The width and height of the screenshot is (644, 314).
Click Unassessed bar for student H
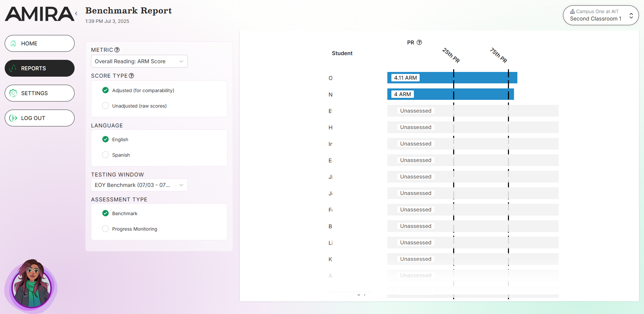473,127
